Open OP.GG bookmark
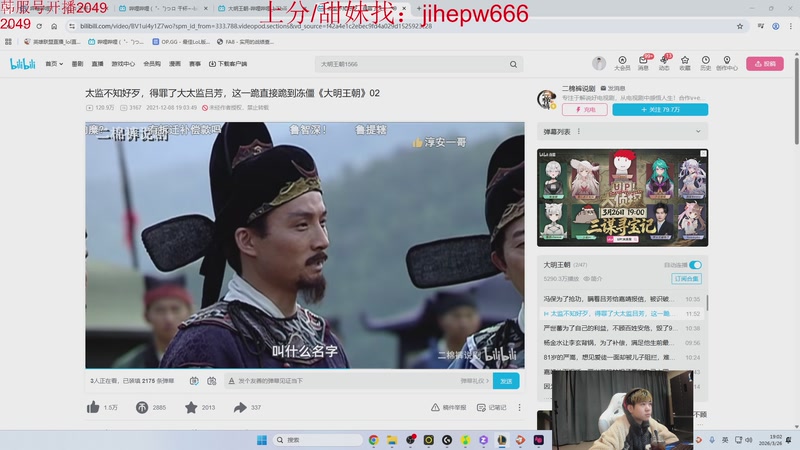The width and height of the screenshot is (800, 450). 182,42
